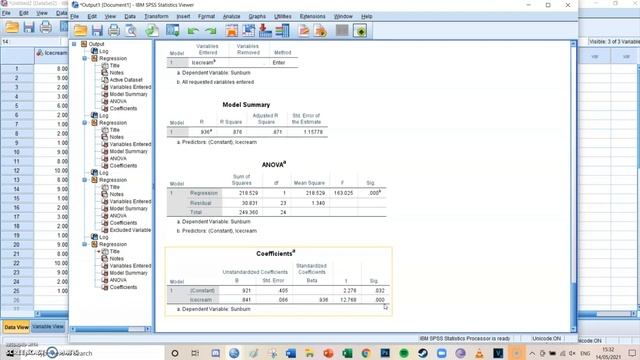640x360 pixels.
Task: Select the Title item marked with red arrow
Action: tap(115, 251)
